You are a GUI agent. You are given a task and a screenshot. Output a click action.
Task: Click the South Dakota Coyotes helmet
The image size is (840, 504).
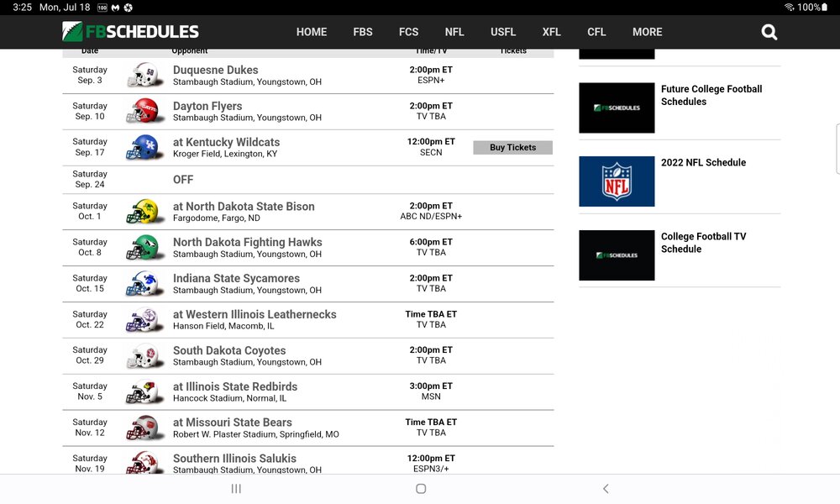point(144,355)
